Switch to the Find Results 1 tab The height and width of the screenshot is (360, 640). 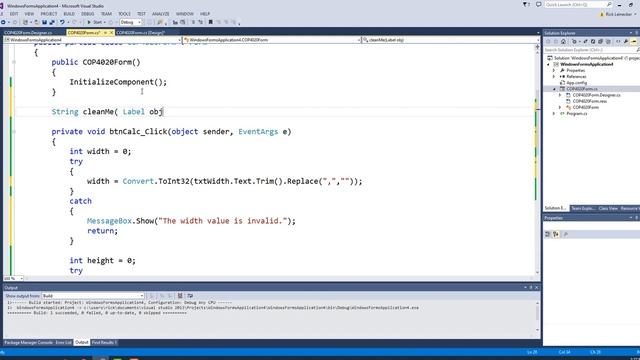(x=104, y=342)
